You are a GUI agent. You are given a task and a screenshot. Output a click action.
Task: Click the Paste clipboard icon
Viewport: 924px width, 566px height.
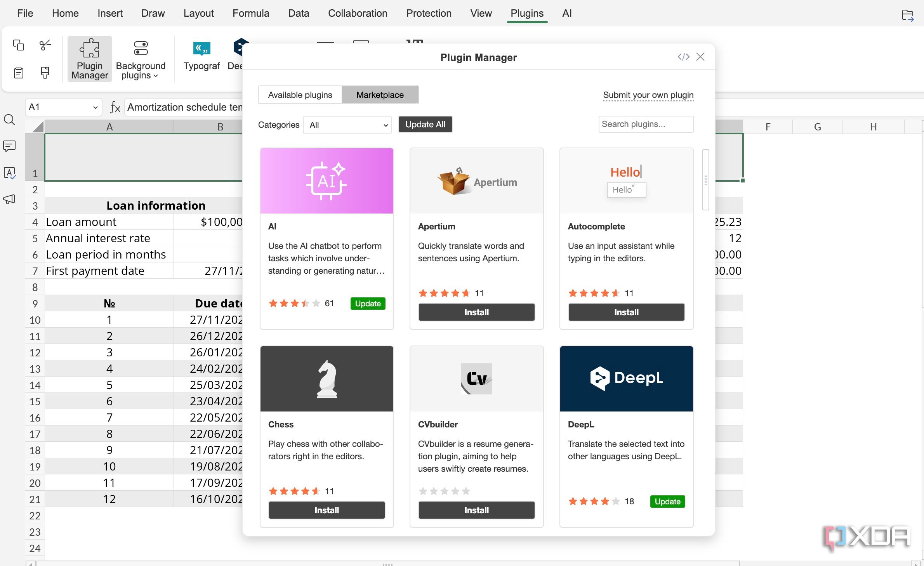(18, 73)
